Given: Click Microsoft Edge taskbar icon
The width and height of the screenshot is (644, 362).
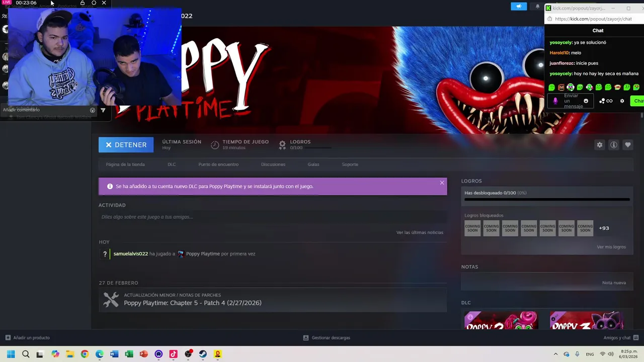Looking at the screenshot, I should pyautogui.click(x=100, y=354).
